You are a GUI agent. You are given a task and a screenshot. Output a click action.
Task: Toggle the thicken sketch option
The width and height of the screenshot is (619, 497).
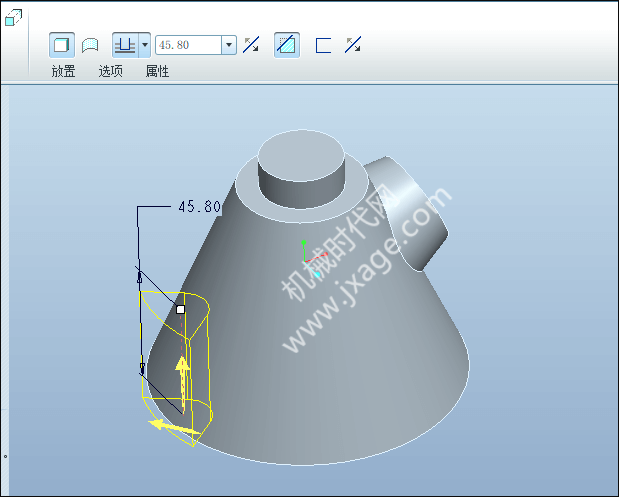pos(323,45)
